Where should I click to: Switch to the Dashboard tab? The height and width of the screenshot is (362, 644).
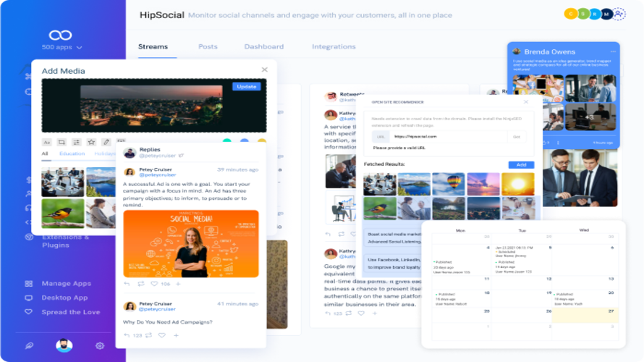(263, 47)
